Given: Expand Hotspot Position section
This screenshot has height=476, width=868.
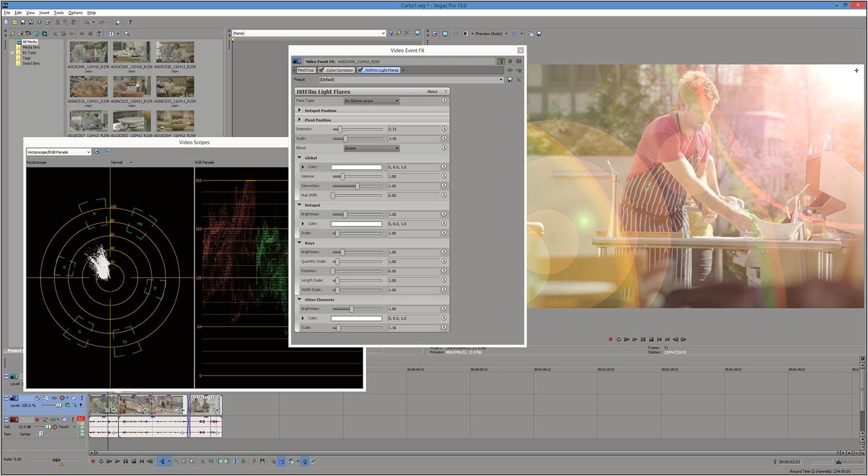Looking at the screenshot, I should (x=300, y=110).
